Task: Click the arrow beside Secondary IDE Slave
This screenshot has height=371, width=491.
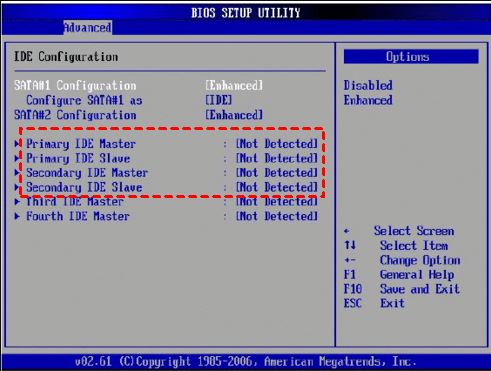Action: (17, 187)
